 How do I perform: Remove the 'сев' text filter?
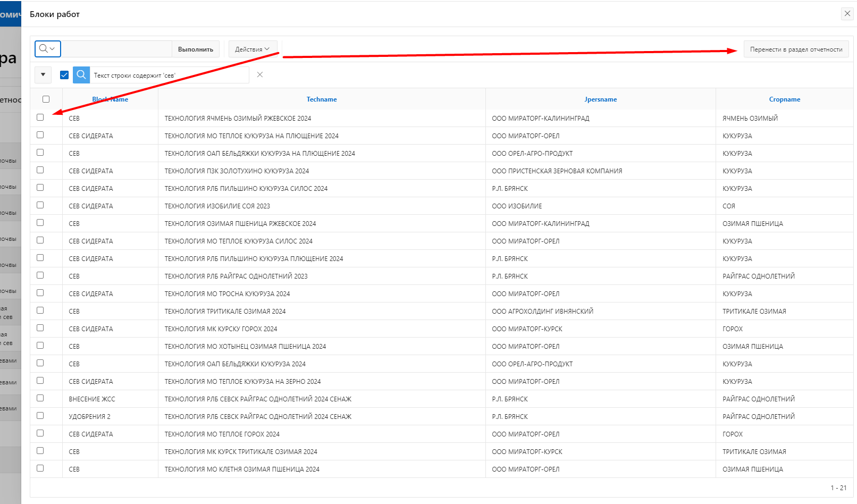coord(260,75)
